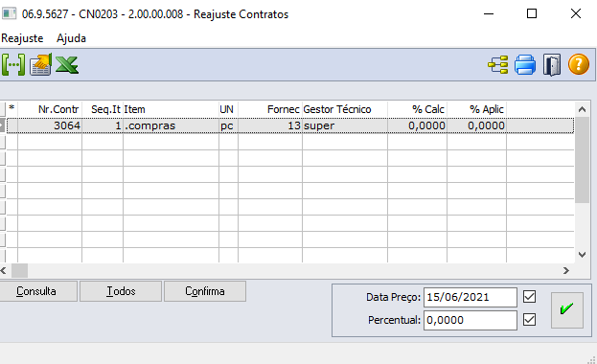
Task: Click the row selector of row 3064
Action: [x=2, y=125]
